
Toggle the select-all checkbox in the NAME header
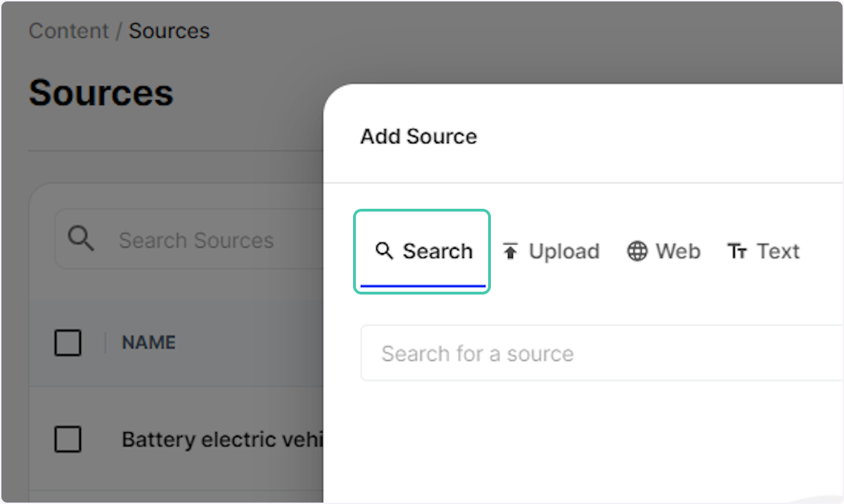[68, 343]
